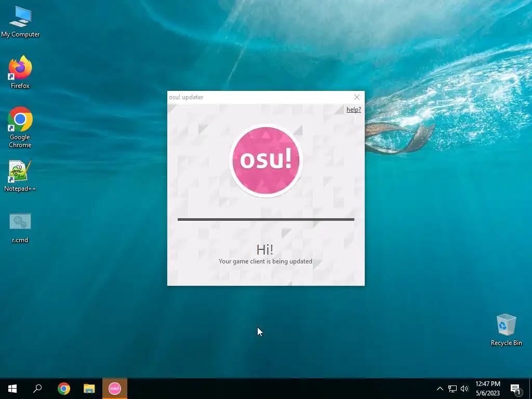
Task: Open the help? link in osu! updater
Action: click(x=353, y=110)
